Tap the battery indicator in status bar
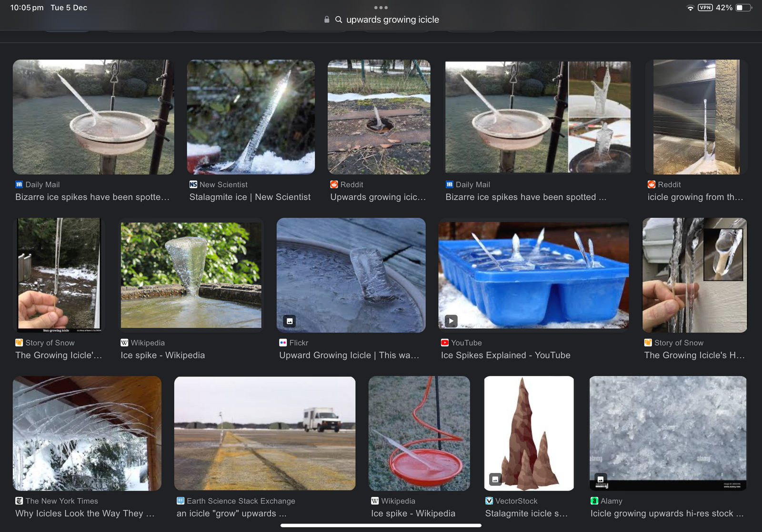 [x=743, y=8]
